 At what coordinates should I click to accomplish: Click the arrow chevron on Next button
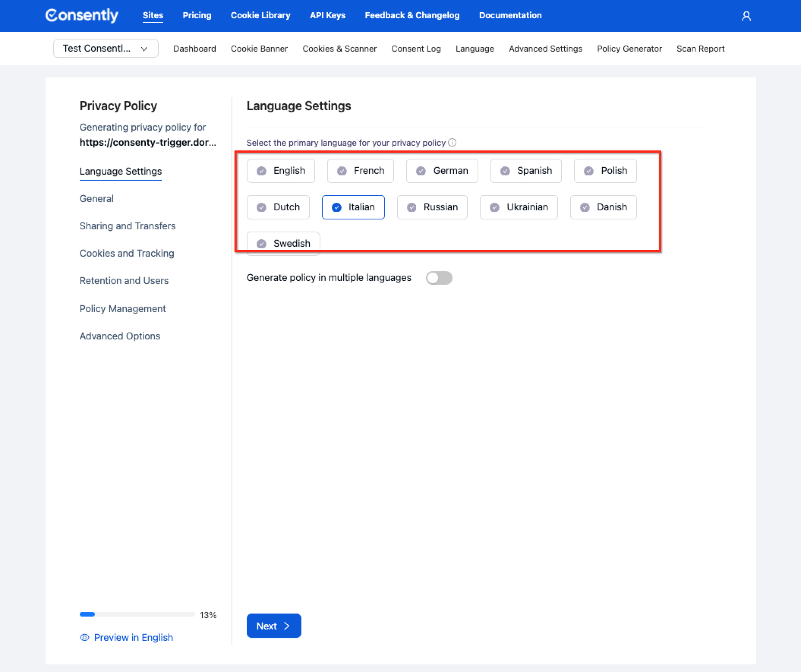pyautogui.click(x=287, y=626)
